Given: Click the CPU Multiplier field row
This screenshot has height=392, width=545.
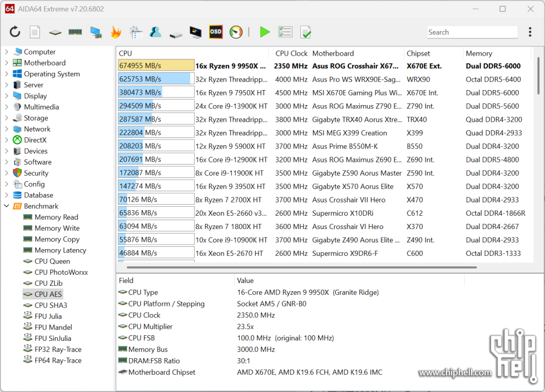Looking at the screenshot, I should [x=290, y=327].
